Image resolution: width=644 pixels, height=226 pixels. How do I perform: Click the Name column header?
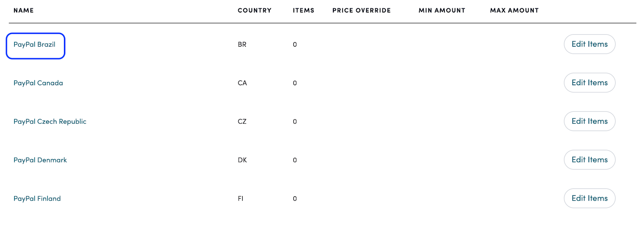[24, 10]
